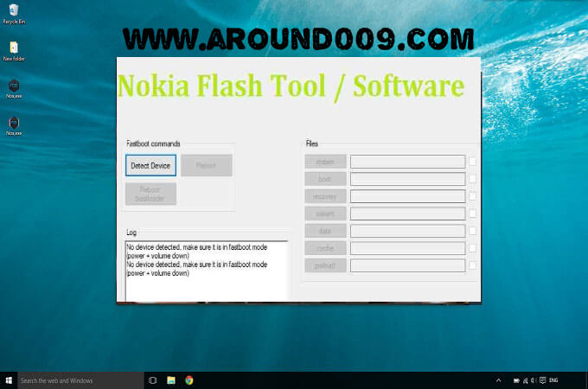Click the network icon in the tray
The width and height of the screenshot is (588, 389).
[x=526, y=380]
